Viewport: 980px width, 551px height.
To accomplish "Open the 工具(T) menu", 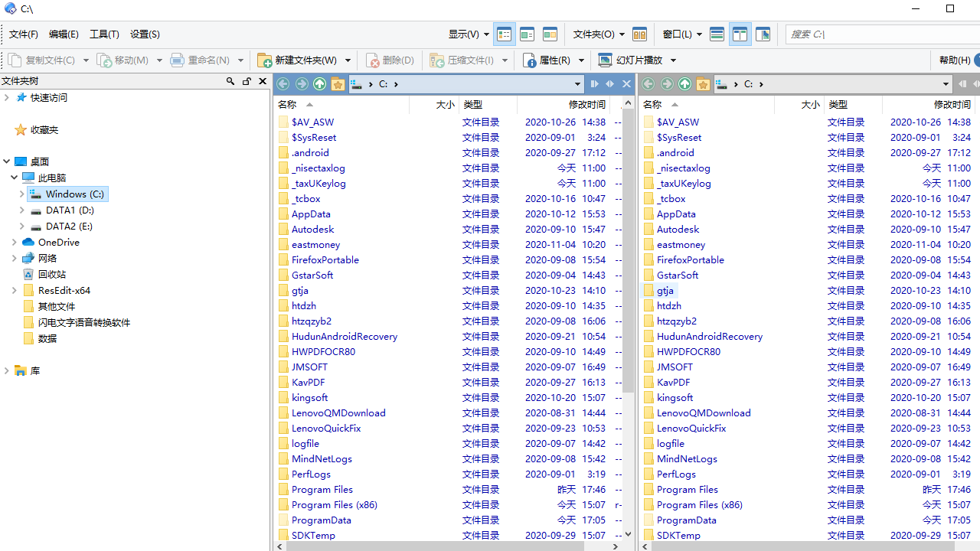I will [x=104, y=34].
